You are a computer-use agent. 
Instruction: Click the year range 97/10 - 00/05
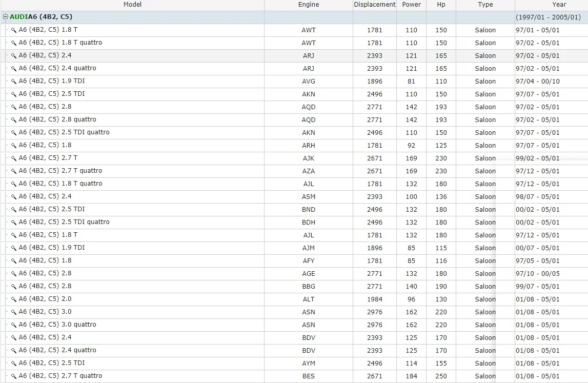pos(538,273)
